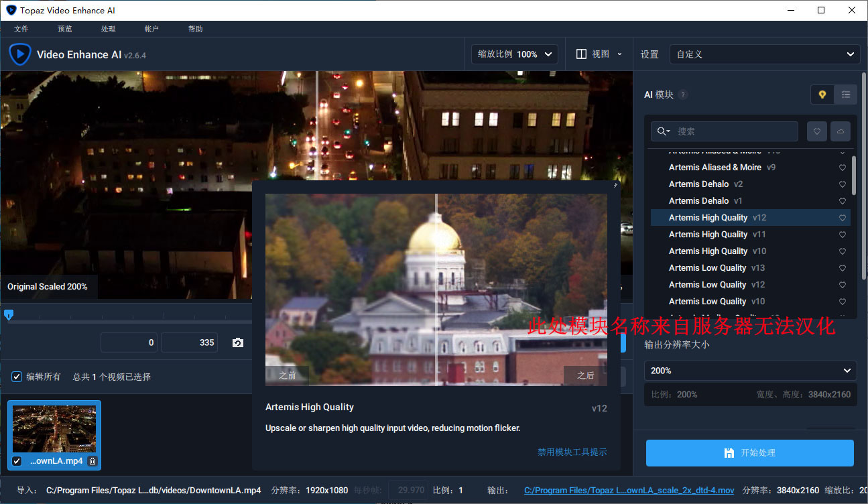Viewport: 868px width, 504px height.
Task: Favorite Artemis Dehalo v2 with heart icon
Action: point(843,184)
